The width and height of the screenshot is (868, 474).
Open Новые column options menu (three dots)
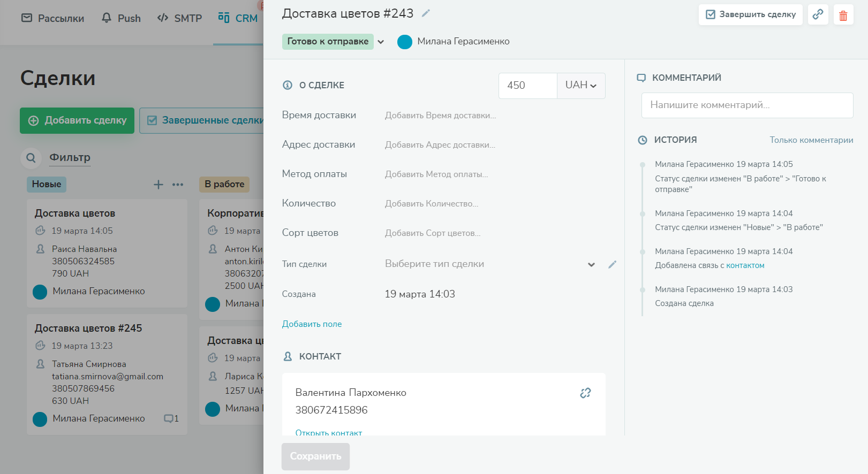[178, 185]
